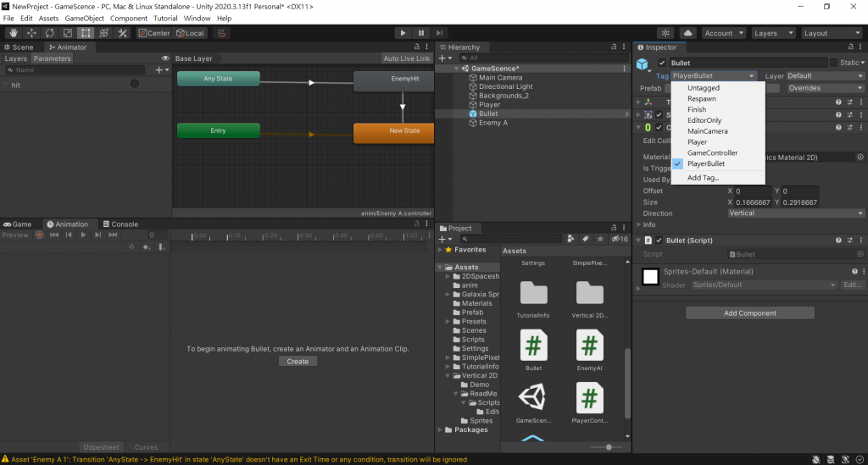Open the Layers dropdown in top toolbar

coord(772,33)
